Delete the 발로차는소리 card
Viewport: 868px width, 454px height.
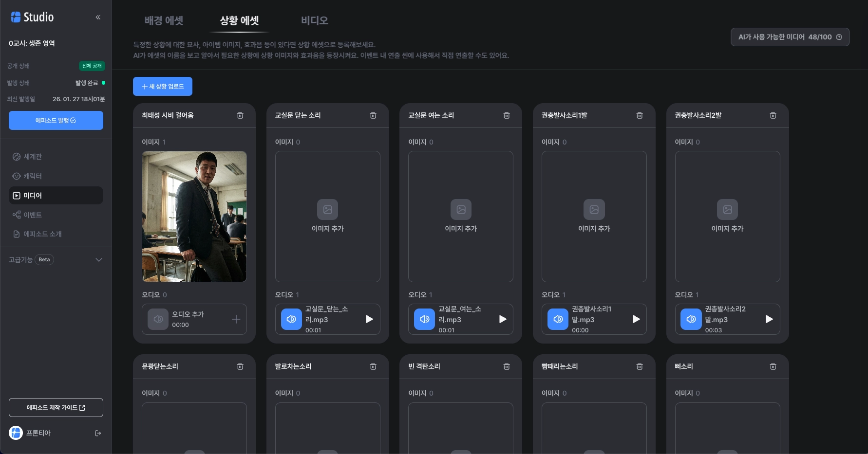(373, 366)
